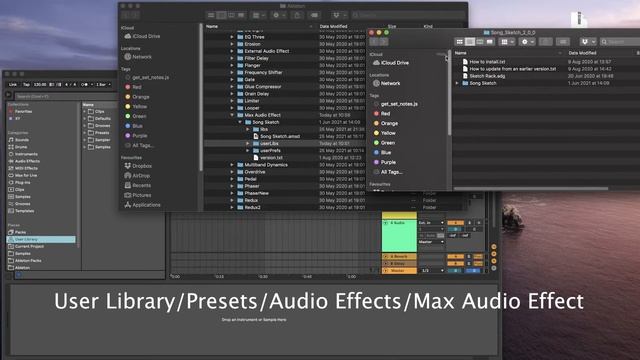Open AirDrop in rear Finder window sidebar

[x=137, y=176]
